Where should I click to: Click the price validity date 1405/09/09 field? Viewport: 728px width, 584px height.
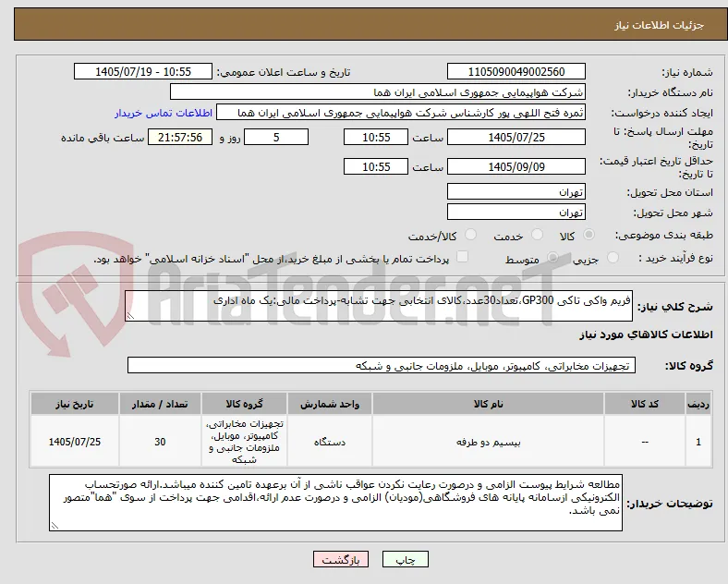[516, 166]
